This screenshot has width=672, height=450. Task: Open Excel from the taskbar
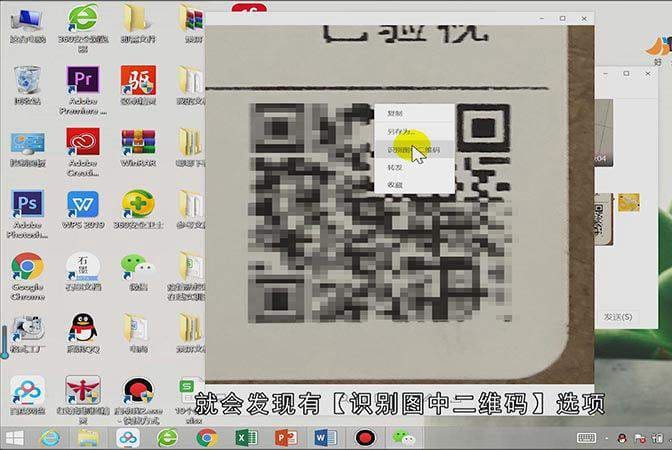tap(246, 438)
